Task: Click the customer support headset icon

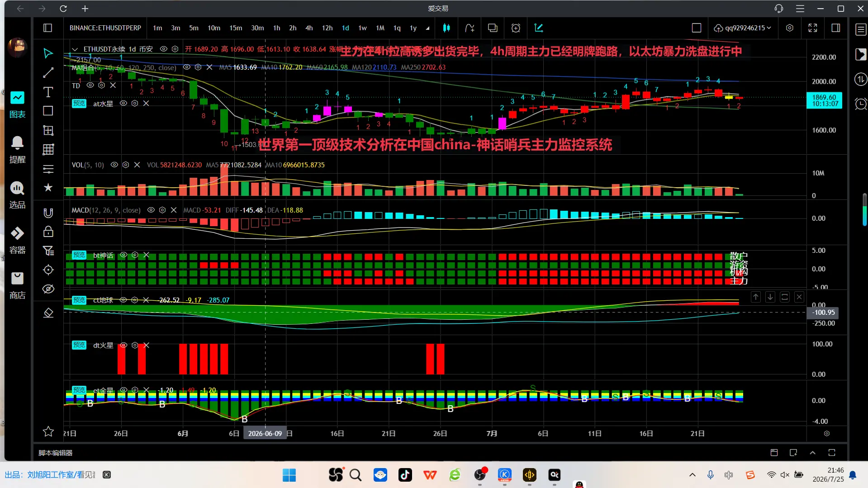Action: pos(779,9)
